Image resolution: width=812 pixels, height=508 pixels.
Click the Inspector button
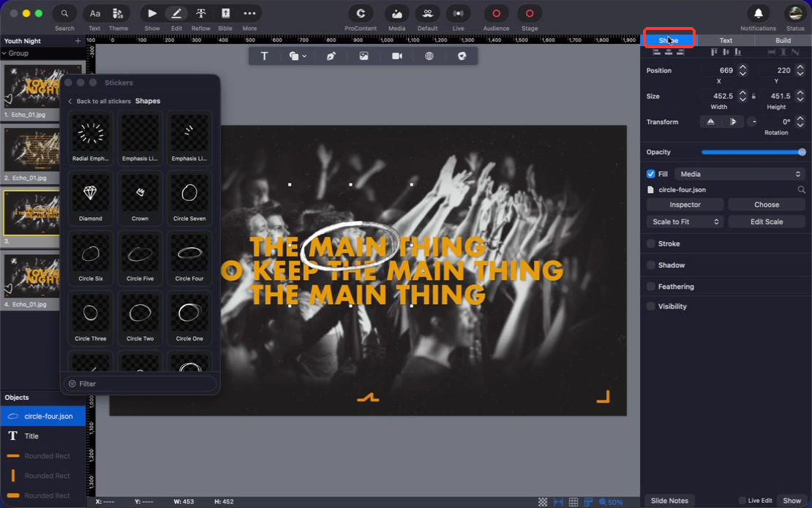[685, 205]
